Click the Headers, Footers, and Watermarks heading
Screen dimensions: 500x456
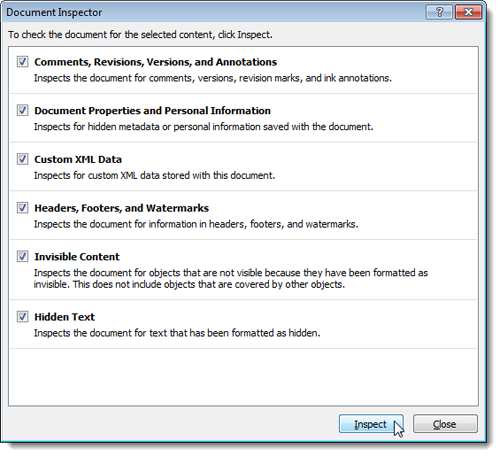tap(122, 208)
